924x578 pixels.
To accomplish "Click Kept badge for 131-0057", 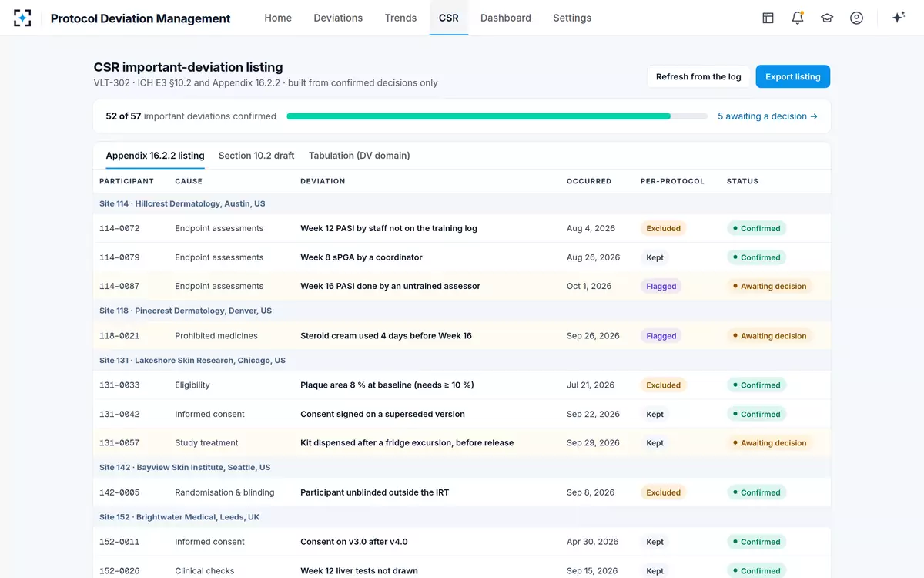I will pyautogui.click(x=655, y=443).
